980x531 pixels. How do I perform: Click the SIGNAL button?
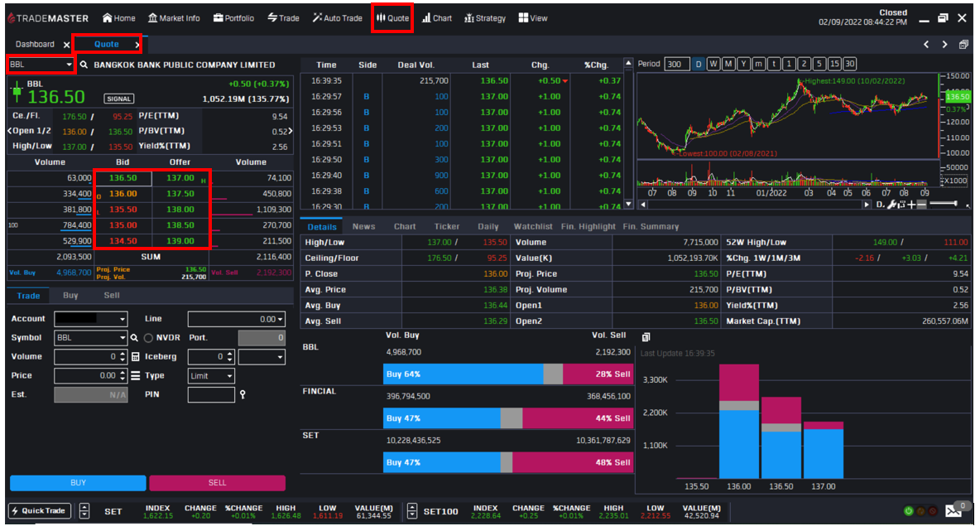pyautogui.click(x=118, y=99)
